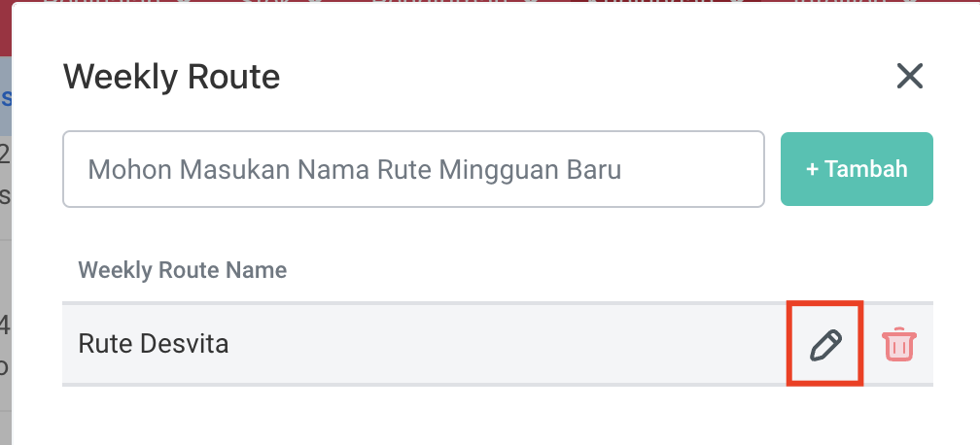
Task: Focus the new weekly route name field
Action: click(x=413, y=170)
